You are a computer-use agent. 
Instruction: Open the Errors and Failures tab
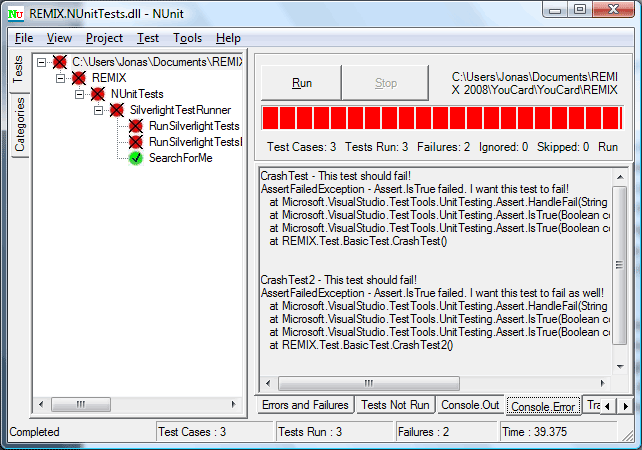point(305,405)
